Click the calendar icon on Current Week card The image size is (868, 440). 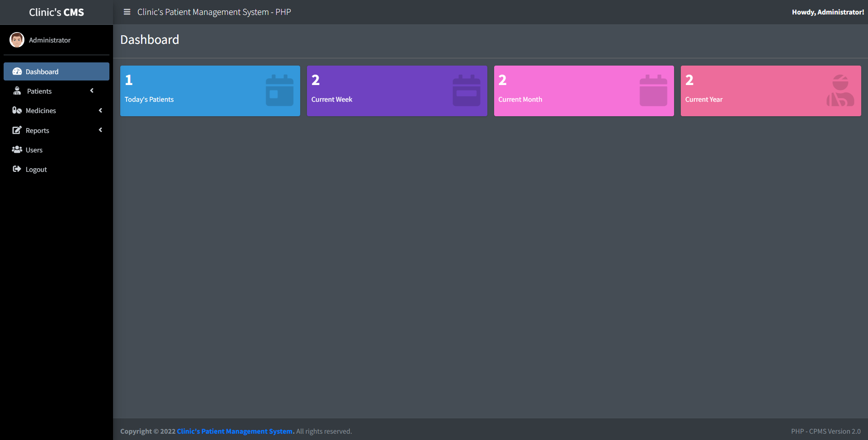coord(466,90)
